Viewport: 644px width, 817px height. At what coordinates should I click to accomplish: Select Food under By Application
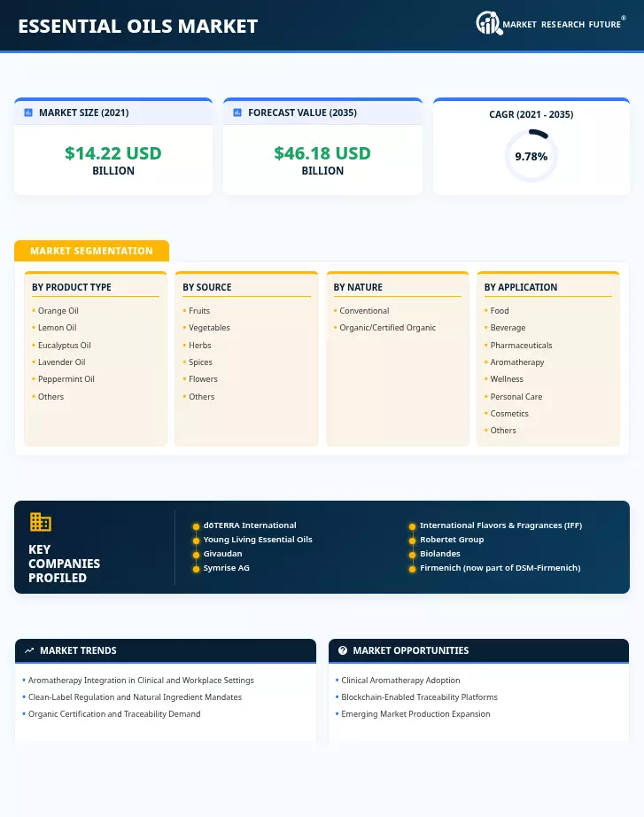(x=499, y=310)
